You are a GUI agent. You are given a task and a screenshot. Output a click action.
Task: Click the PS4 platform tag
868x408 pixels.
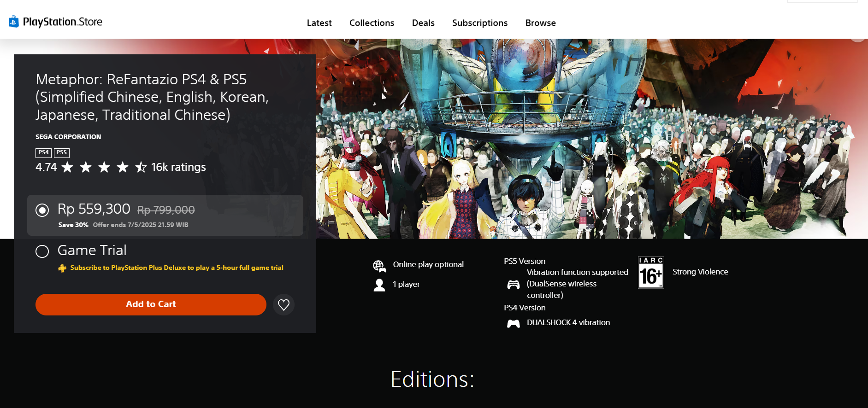coord(43,152)
